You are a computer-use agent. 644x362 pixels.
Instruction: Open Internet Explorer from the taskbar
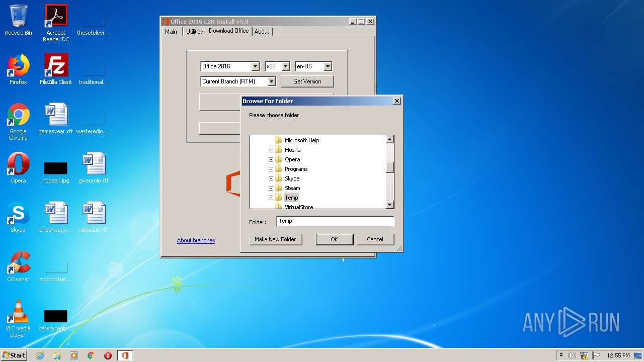click(x=40, y=355)
